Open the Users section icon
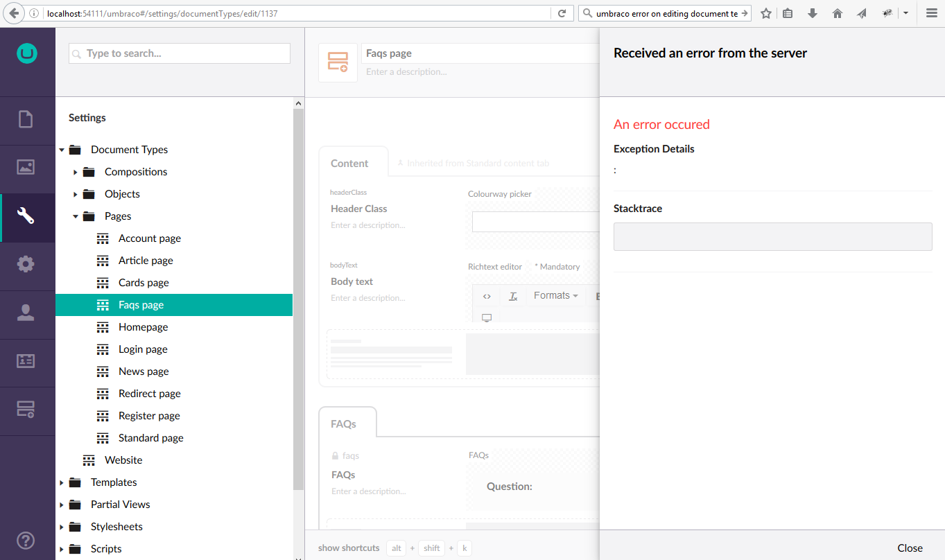 (26, 313)
